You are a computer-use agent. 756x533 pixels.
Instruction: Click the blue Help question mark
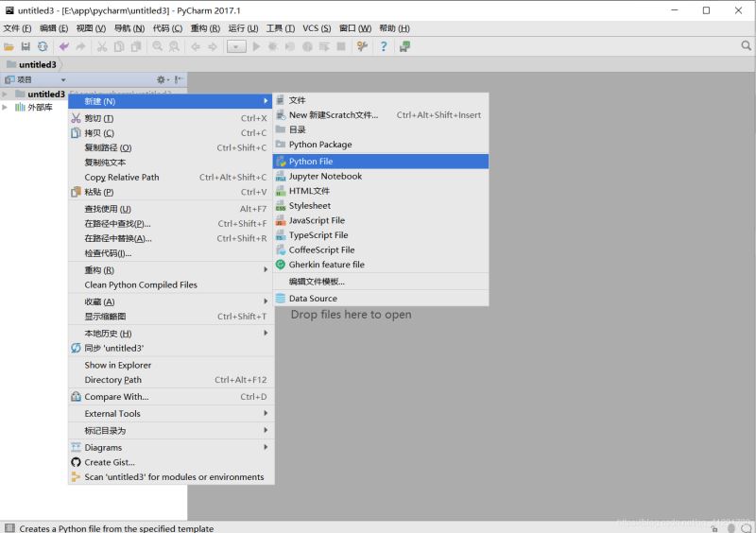point(384,47)
